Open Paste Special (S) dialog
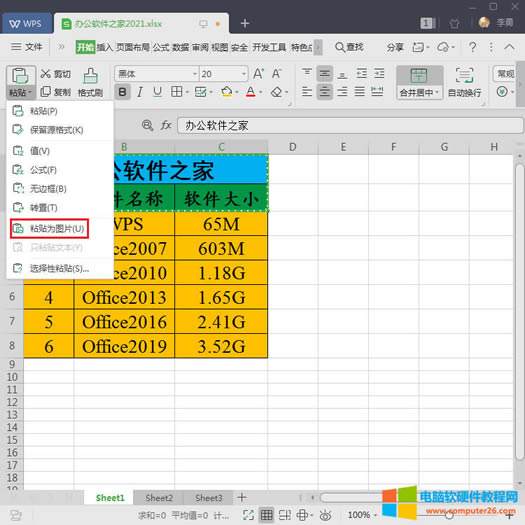 51,268
